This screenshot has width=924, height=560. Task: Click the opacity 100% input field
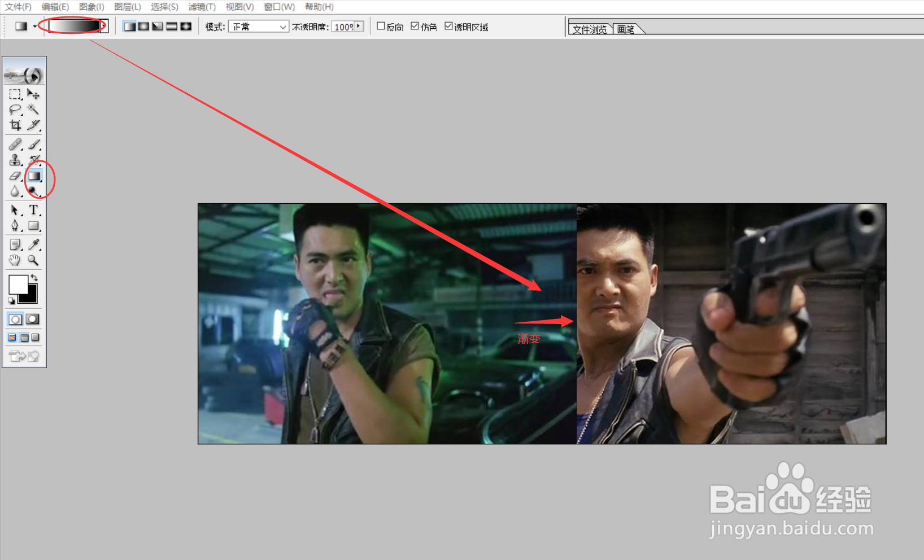[343, 27]
